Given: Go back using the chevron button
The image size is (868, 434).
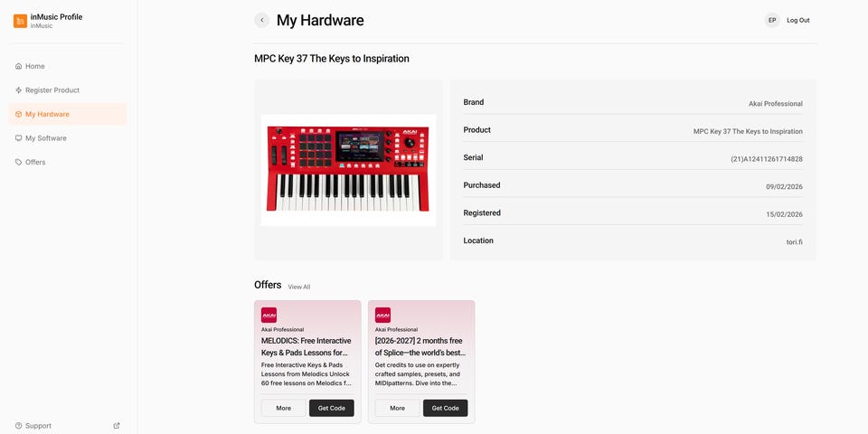Looking at the screenshot, I should click(x=262, y=21).
